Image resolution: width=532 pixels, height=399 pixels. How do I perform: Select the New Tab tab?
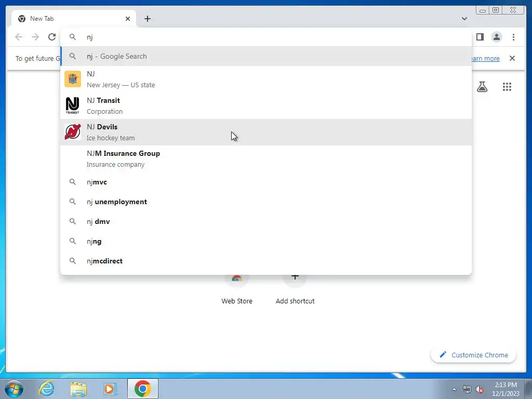pyautogui.click(x=74, y=19)
